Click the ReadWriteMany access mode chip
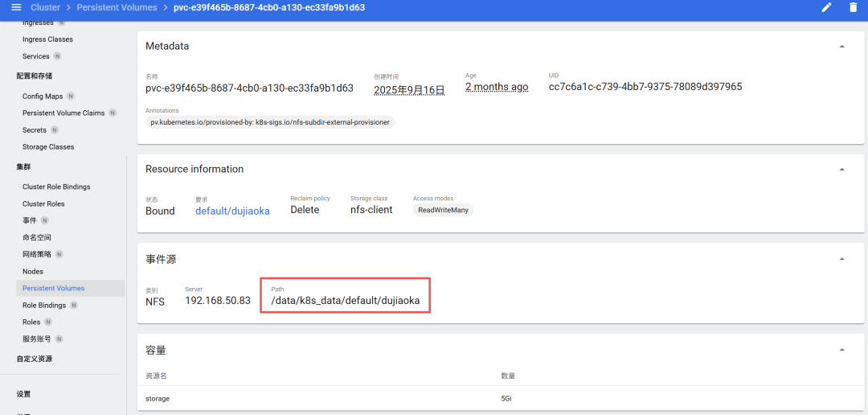This screenshot has height=415, width=868. [x=443, y=210]
